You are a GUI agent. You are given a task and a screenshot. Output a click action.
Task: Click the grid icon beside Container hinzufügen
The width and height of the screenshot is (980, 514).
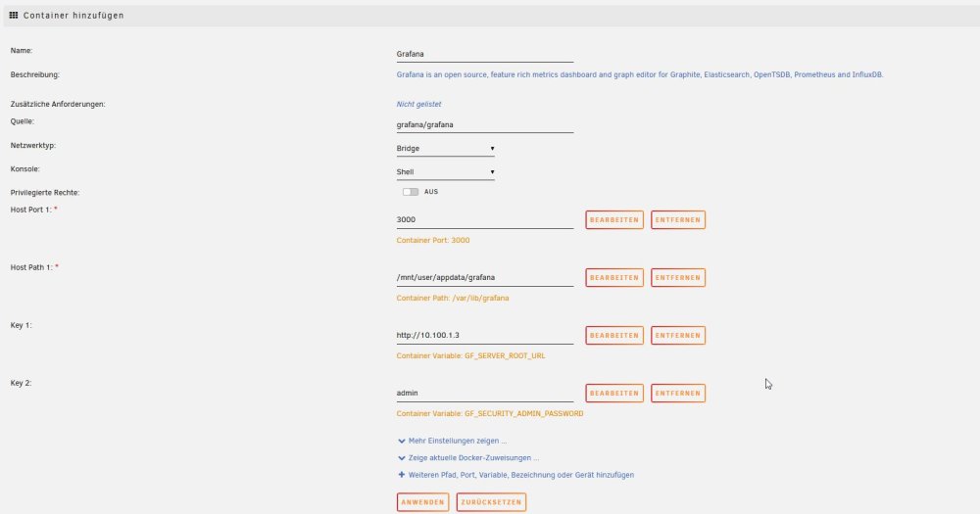tap(13, 15)
